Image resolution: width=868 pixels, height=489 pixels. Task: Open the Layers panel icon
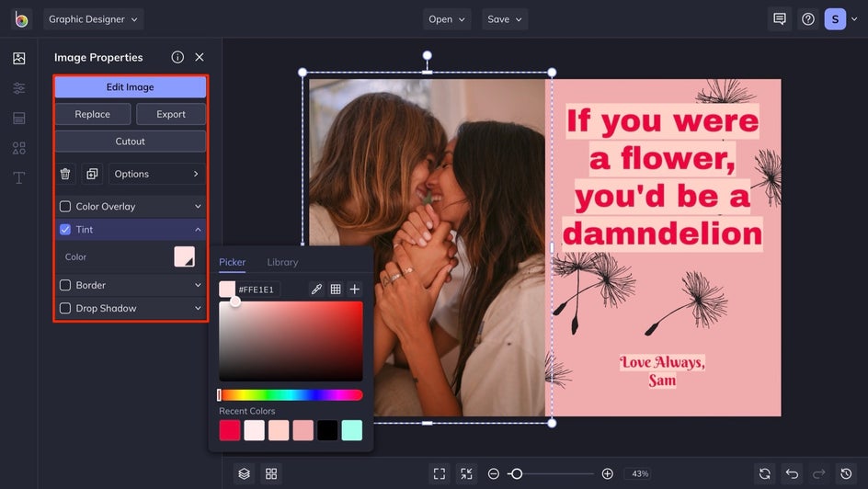pos(245,473)
